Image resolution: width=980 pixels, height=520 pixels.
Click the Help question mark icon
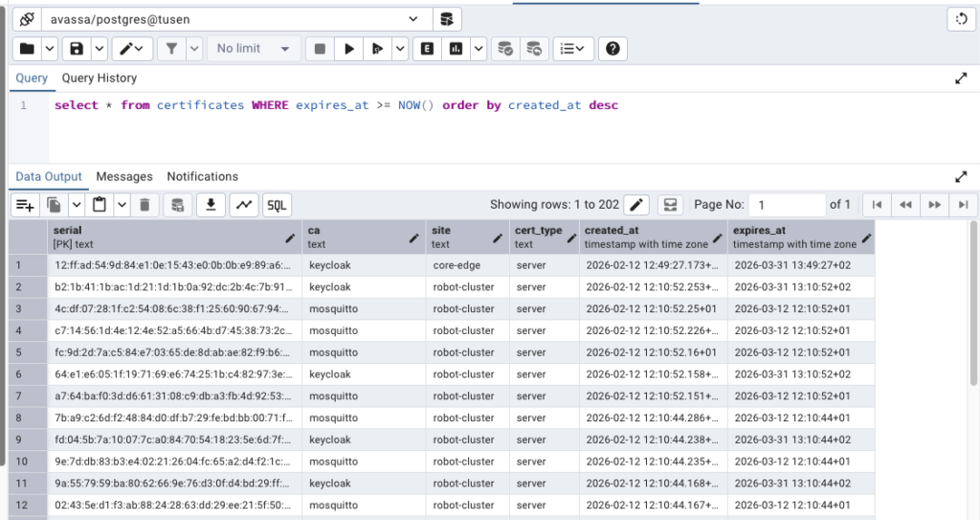pos(612,48)
